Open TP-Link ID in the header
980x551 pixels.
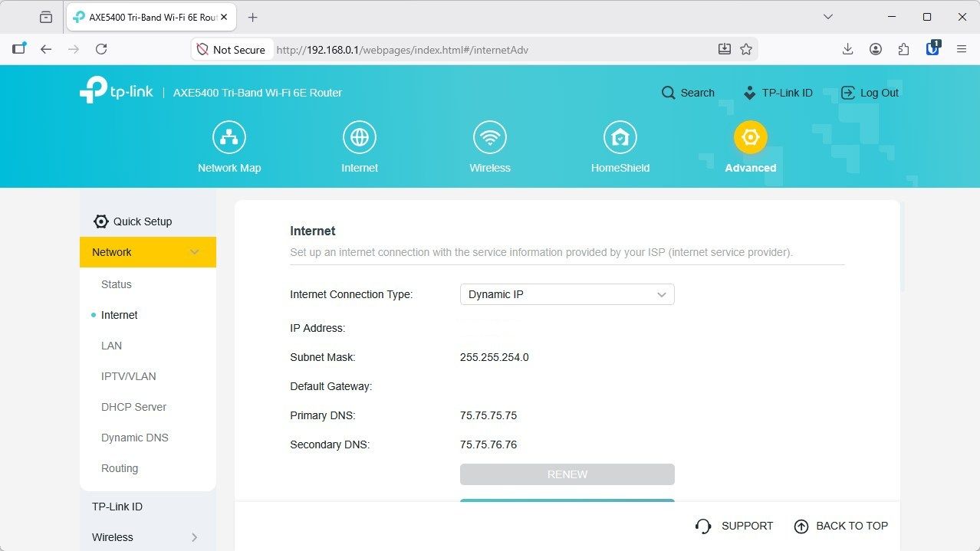click(x=778, y=93)
